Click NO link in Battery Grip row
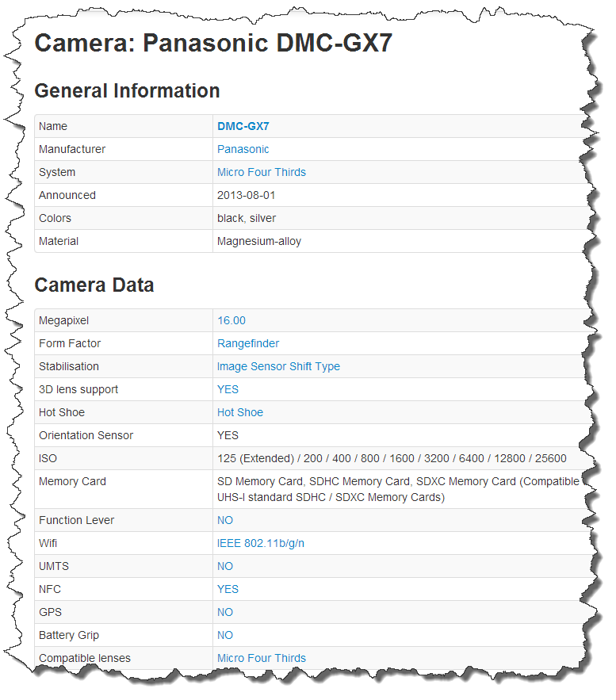Screen dimensions: 616x700 tap(225, 635)
